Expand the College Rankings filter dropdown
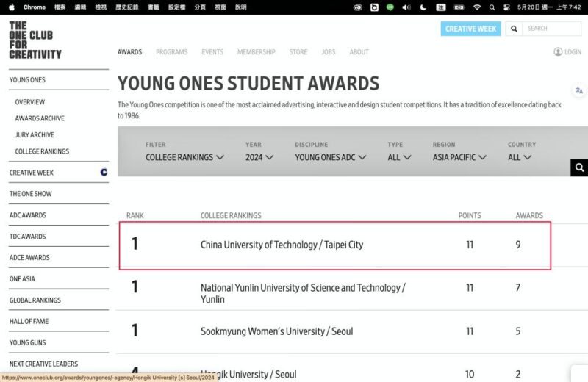Screen dimensions: 588x382 coord(184,157)
